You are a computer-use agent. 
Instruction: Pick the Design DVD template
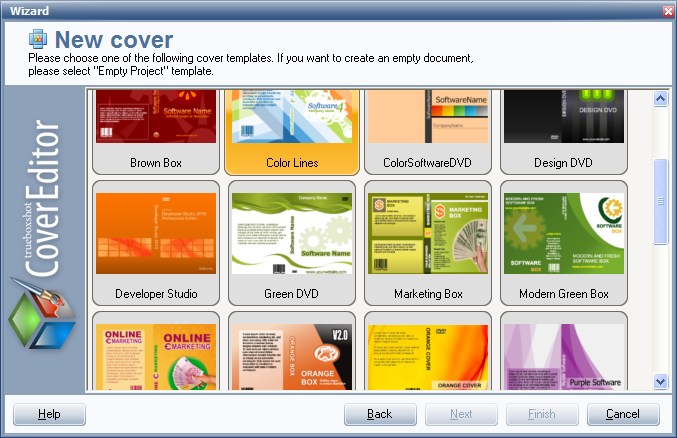click(x=564, y=132)
